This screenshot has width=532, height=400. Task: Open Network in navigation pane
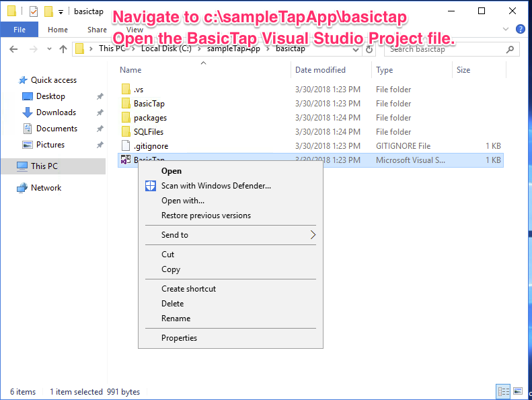tap(46, 188)
